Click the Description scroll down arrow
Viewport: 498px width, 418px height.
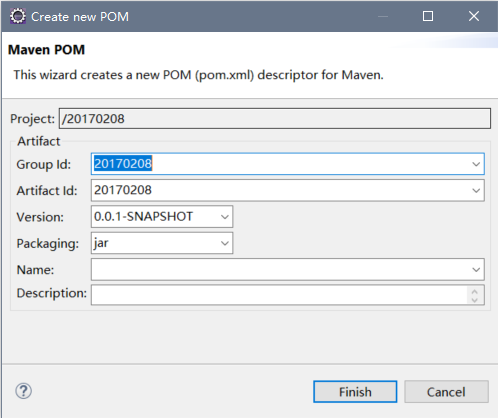[475, 300]
